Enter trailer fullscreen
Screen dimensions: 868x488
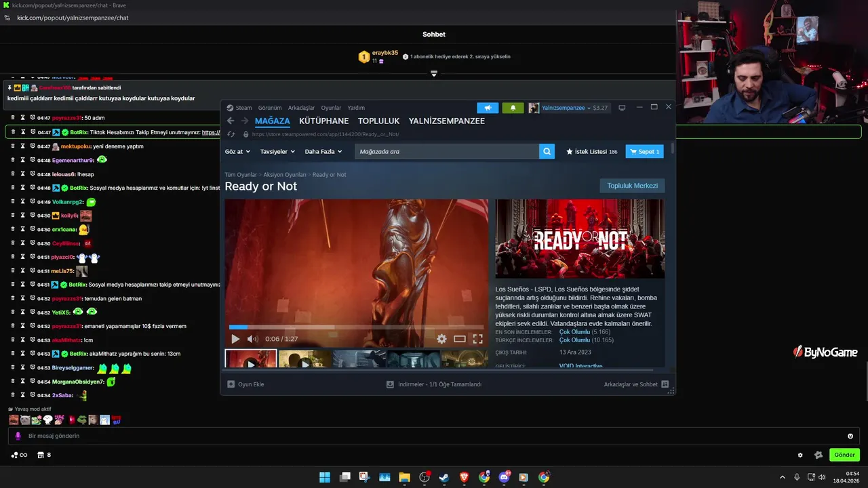coord(477,339)
